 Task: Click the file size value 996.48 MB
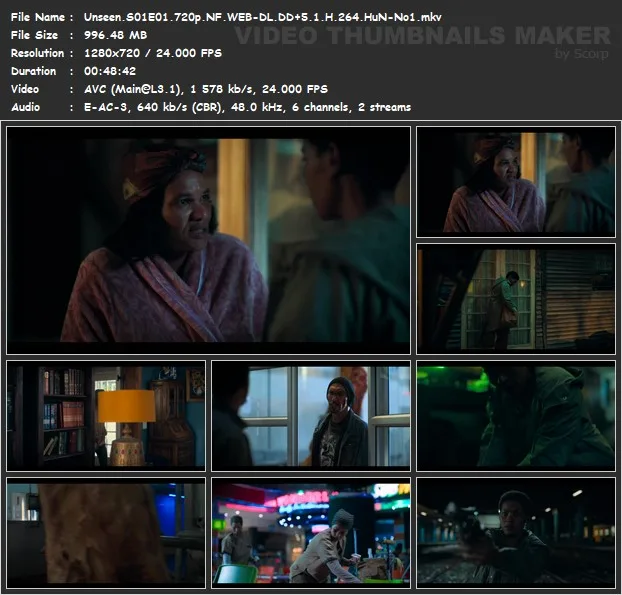click(x=115, y=35)
